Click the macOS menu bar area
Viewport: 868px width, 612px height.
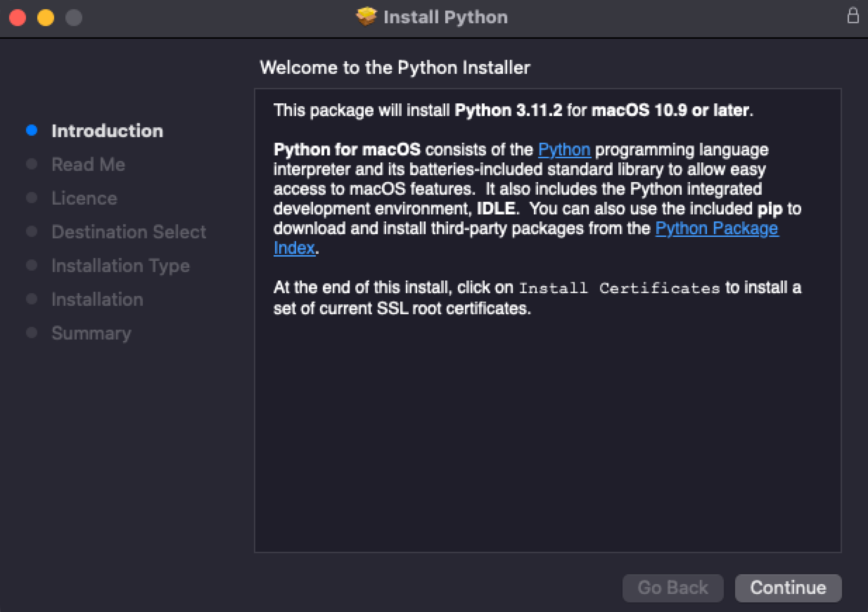tap(434, 18)
